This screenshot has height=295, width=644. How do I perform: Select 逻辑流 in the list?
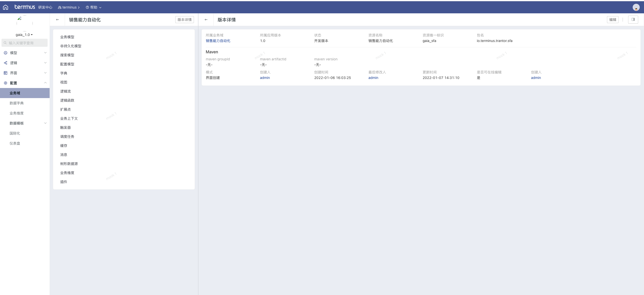[65, 91]
